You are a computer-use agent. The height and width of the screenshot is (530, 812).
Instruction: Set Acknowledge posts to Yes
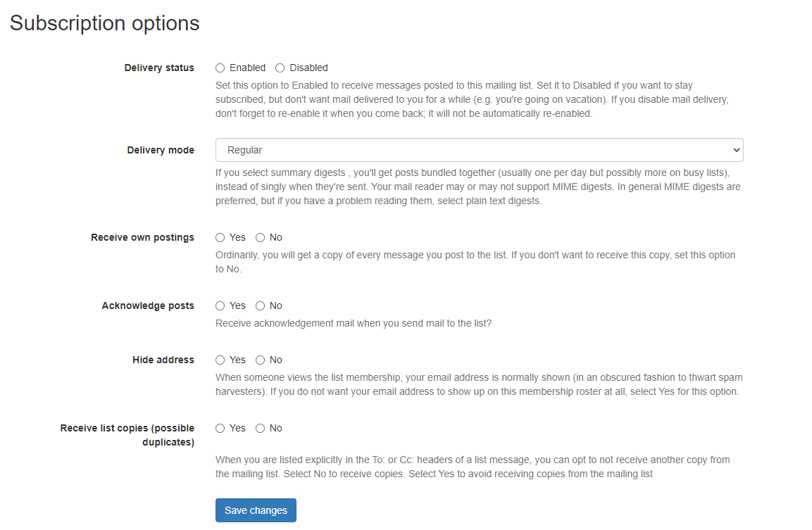tap(220, 306)
